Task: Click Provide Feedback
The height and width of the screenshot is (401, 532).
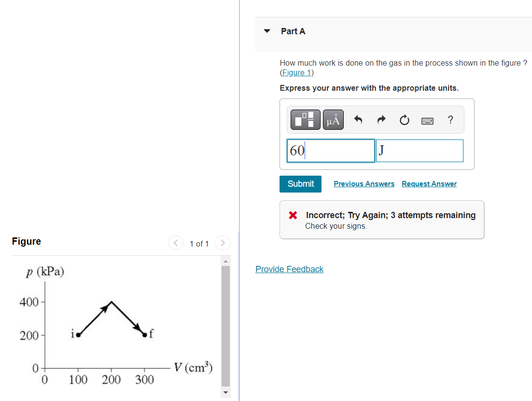Action: coord(289,269)
